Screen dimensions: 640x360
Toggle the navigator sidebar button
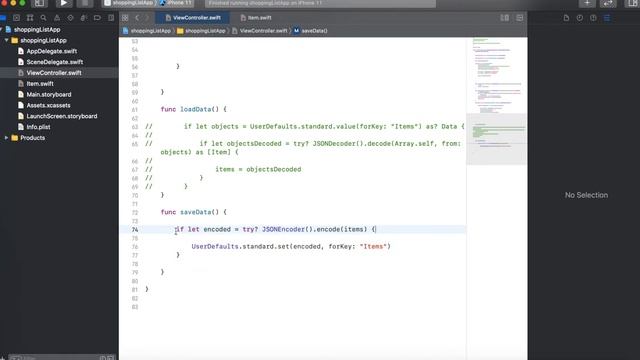[39, 3]
